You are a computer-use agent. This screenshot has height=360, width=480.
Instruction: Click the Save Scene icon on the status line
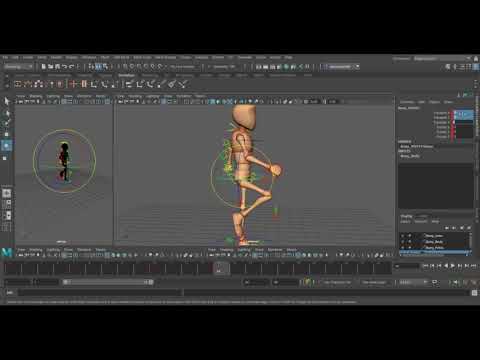(x=57, y=67)
